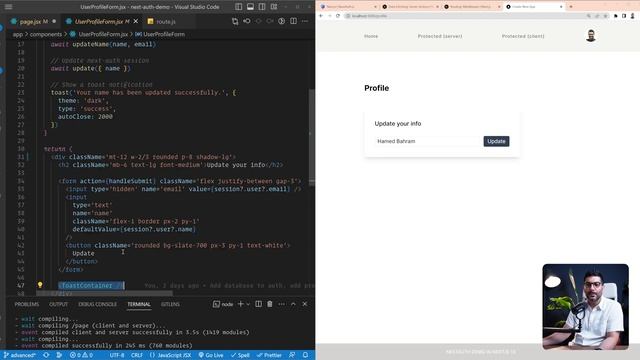Open browser extensions puzzle icon

click(x=616, y=16)
